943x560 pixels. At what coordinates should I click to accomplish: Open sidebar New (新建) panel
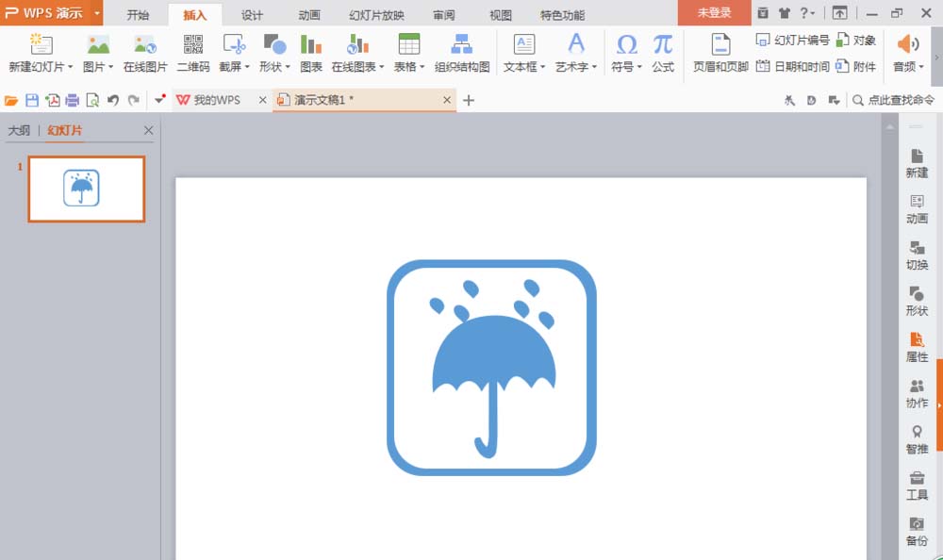point(917,164)
